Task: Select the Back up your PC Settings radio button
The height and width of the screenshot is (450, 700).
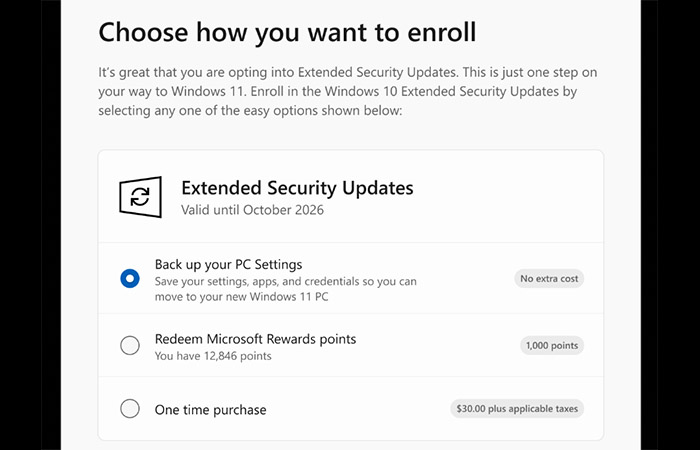Action: pyautogui.click(x=130, y=279)
